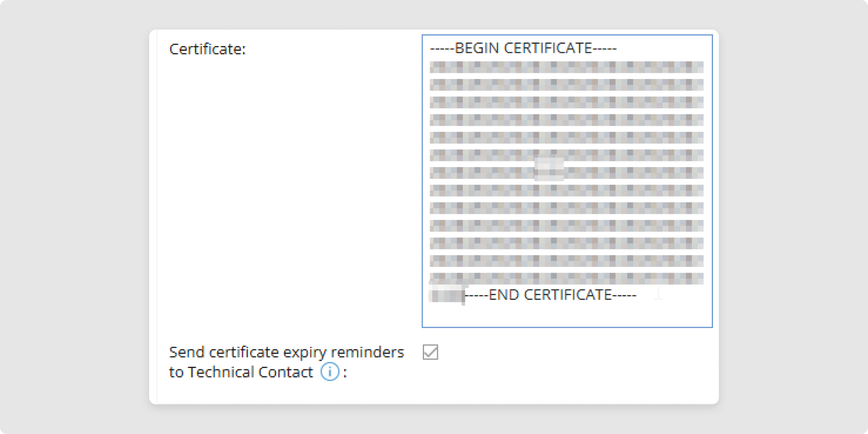Screen dimensions: 868x434
Task: Toggle the certificate expiry reminders checkbox
Action: pyautogui.click(x=430, y=352)
